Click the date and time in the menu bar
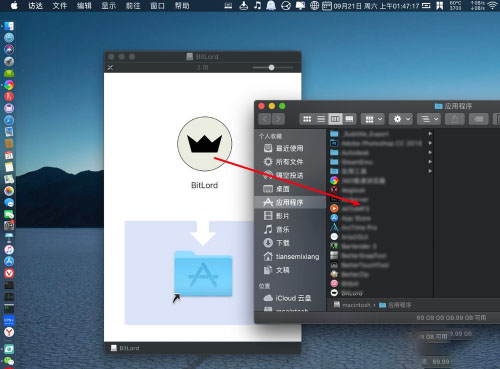 coord(376,6)
